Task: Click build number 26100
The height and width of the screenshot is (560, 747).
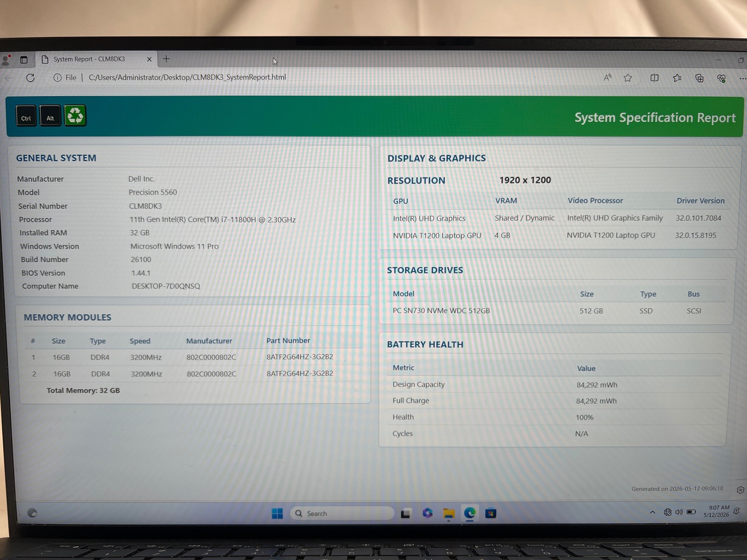Action: tap(141, 259)
